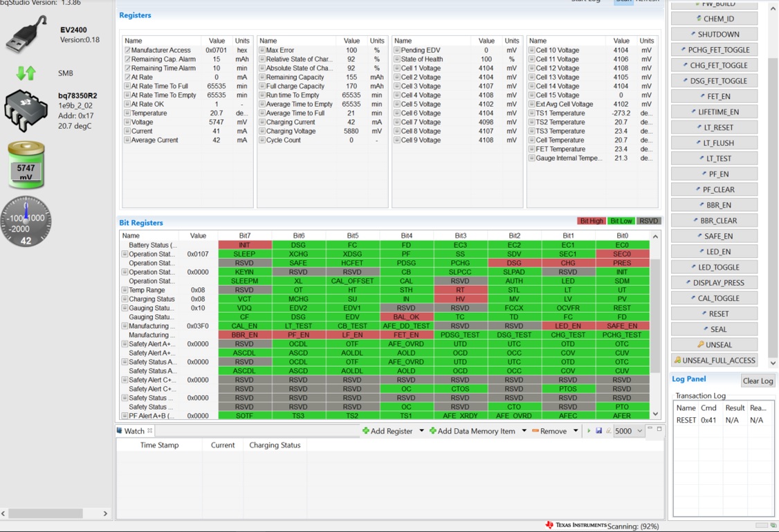The width and height of the screenshot is (779, 532).
Task: Click CHG_FET_TOGGLE command button
Action: [714, 65]
